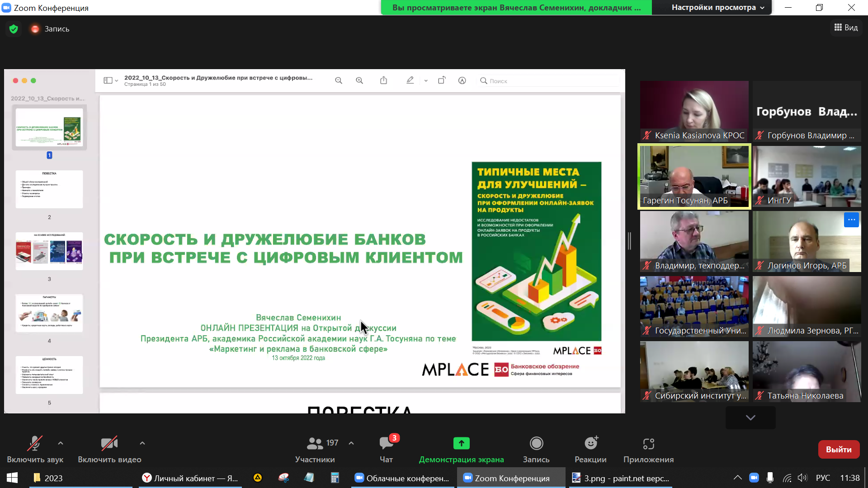Open the 2023 folder in taskbar

click(80, 478)
